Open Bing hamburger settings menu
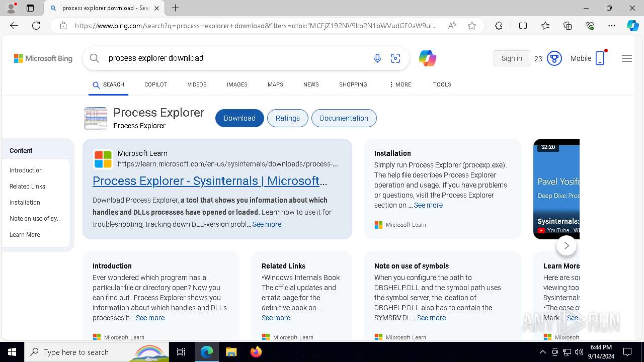 point(627,58)
